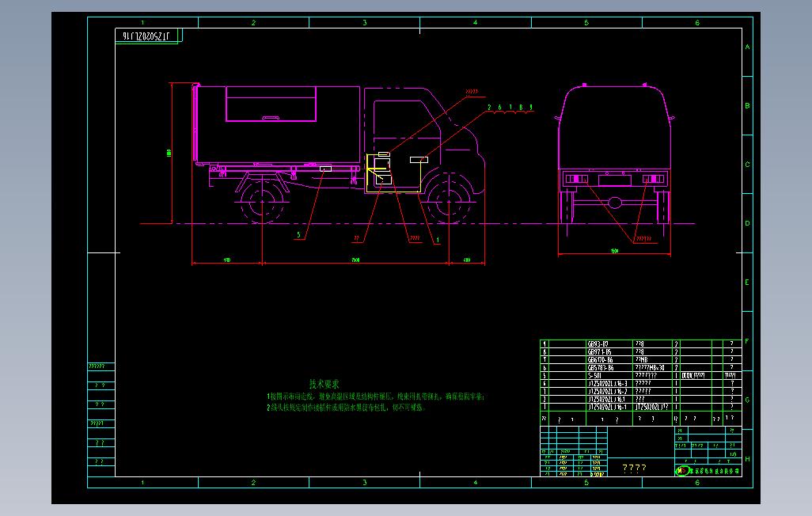Select the JTZ5020ZLJ16-3 part number cell

pos(608,383)
